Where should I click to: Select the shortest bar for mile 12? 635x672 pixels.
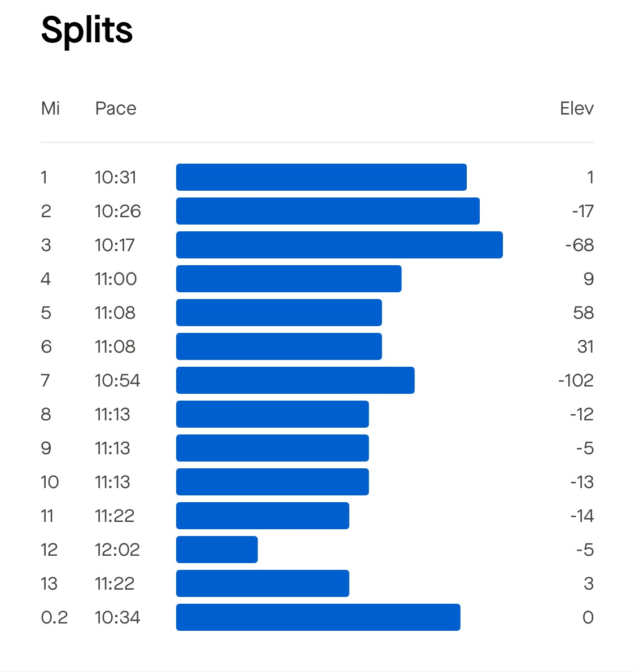(x=217, y=550)
